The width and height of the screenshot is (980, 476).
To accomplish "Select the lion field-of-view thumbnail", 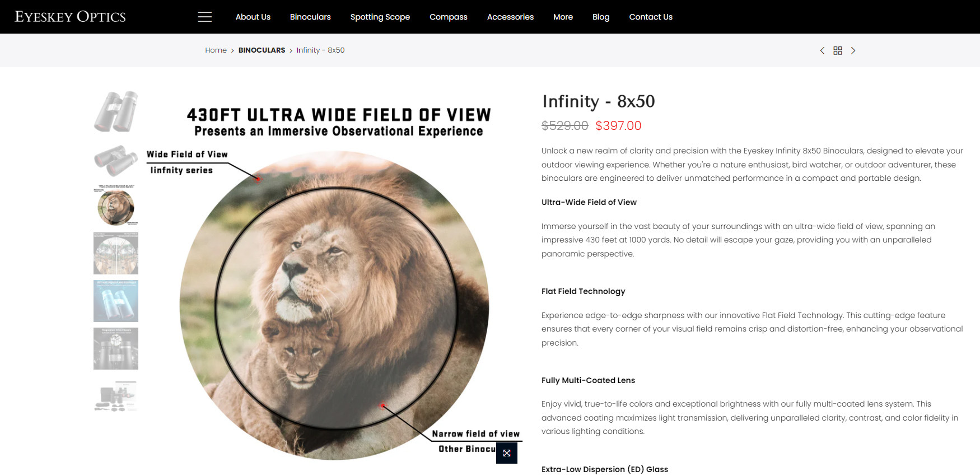I will [116, 206].
